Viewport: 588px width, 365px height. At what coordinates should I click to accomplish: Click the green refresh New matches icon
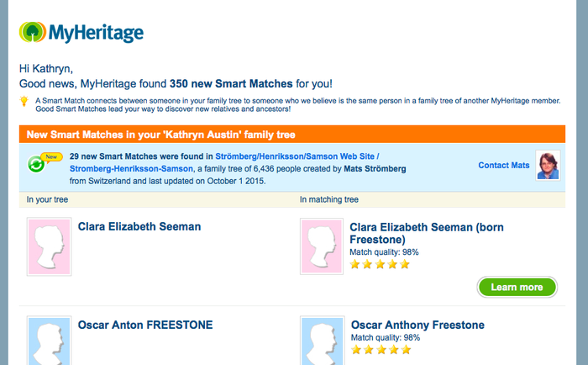[x=36, y=165]
